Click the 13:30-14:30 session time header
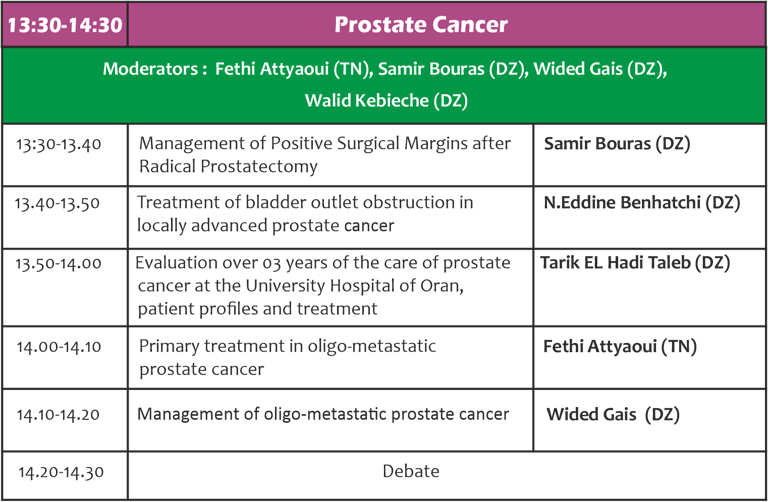The image size is (768, 502). pyautogui.click(x=65, y=25)
